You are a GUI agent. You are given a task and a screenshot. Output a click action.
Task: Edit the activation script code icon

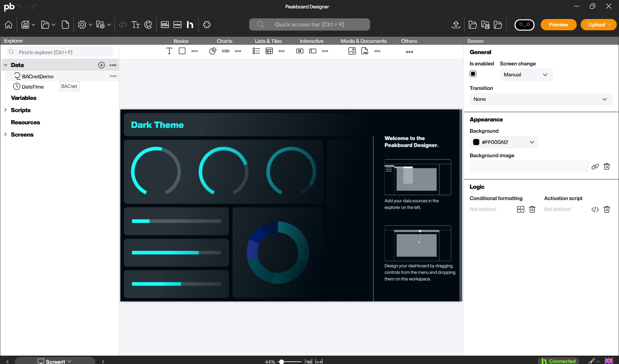pyautogui.click(x=595, y=209)
